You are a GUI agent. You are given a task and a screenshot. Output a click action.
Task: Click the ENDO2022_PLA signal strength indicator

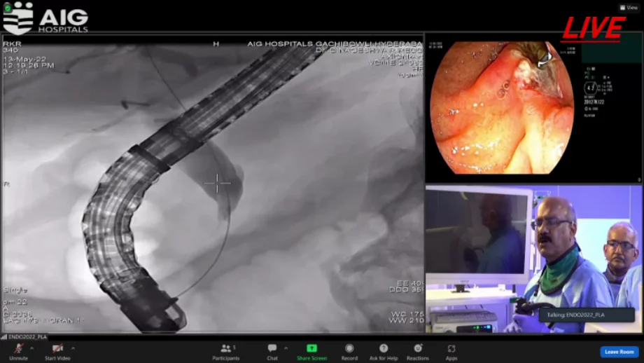[x=3, y=337]
